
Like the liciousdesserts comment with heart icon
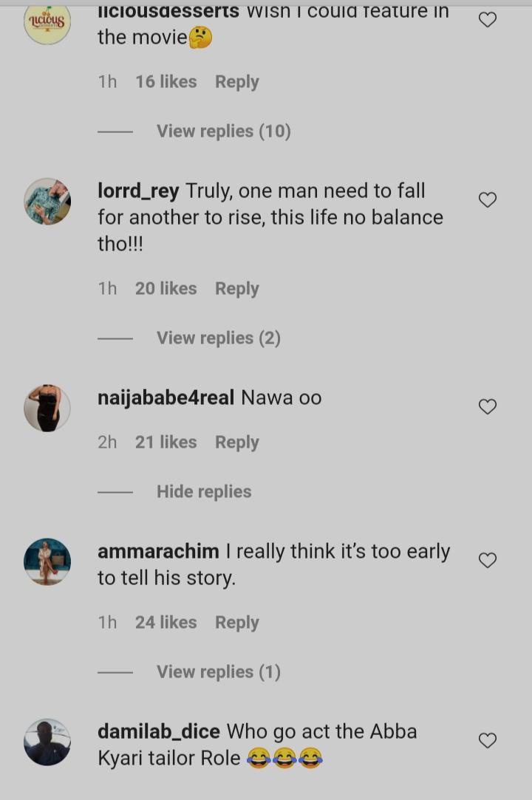click(x=488, y=20)
